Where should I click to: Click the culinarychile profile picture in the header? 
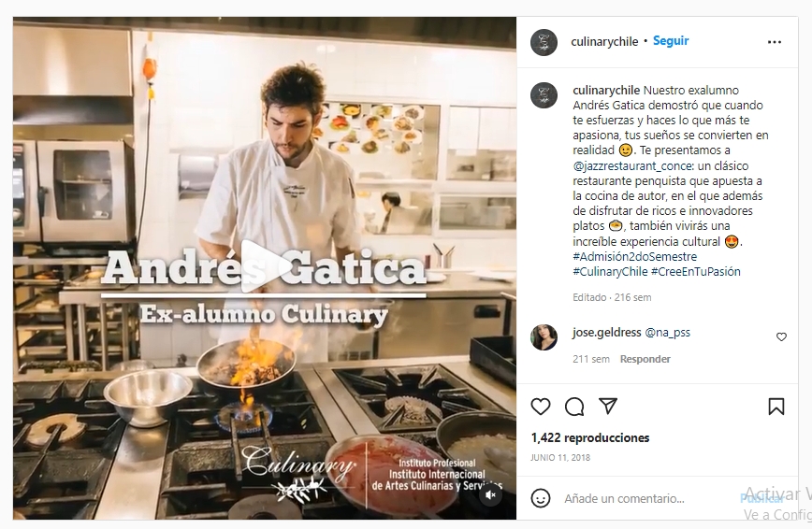pos(544,42)
